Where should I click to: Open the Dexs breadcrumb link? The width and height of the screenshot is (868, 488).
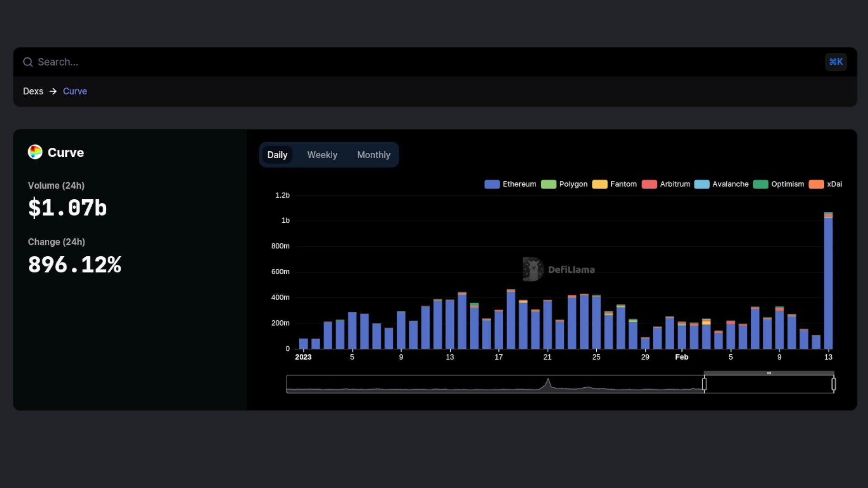pos(33,91)
